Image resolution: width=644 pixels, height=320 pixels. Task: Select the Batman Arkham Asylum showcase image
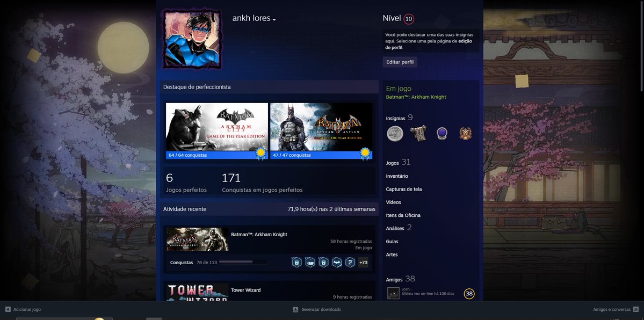click(x=321, y=127)
